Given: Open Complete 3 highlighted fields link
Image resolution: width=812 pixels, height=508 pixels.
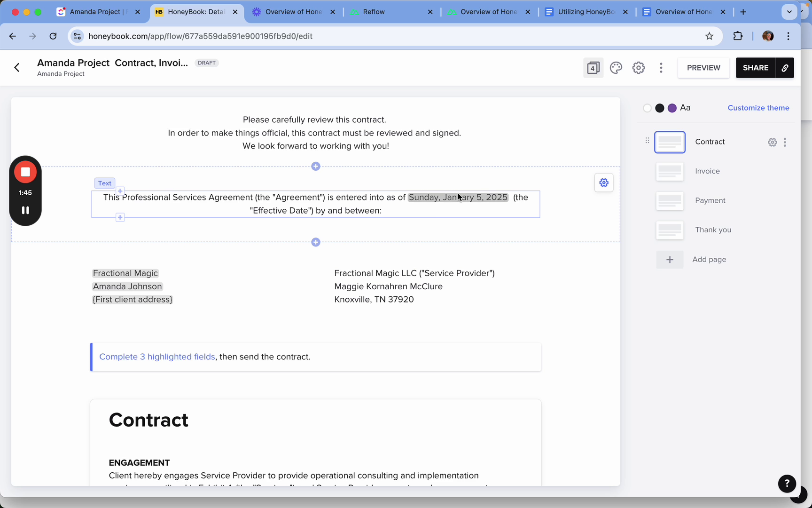Looking at the screenshot, I should point(157,357).
